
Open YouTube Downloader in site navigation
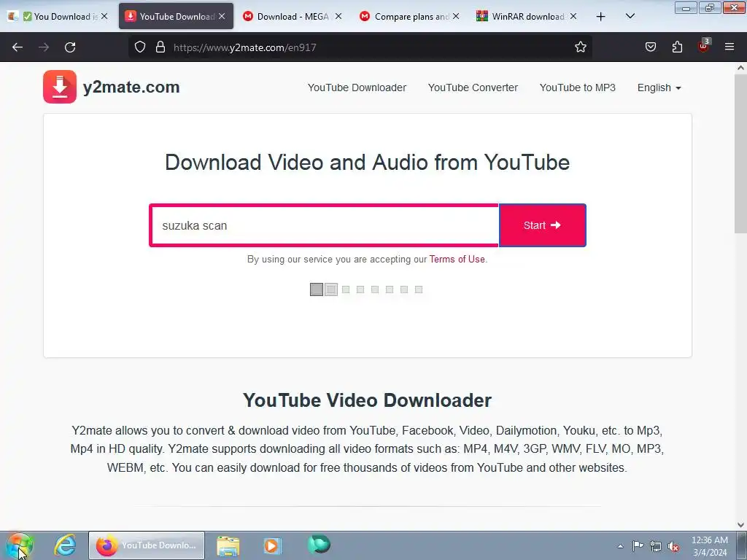357,87
